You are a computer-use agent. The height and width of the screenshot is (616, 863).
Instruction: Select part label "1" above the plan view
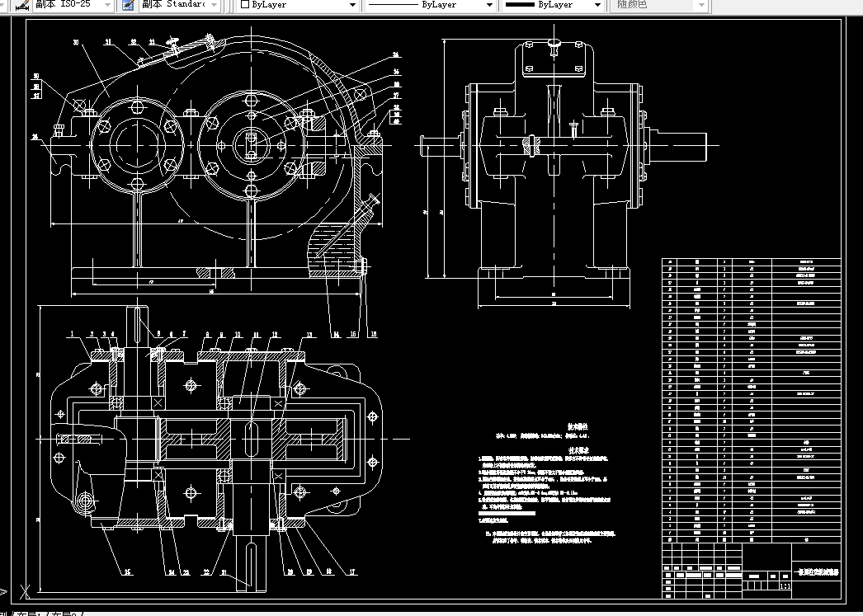(x=72, y=334)
